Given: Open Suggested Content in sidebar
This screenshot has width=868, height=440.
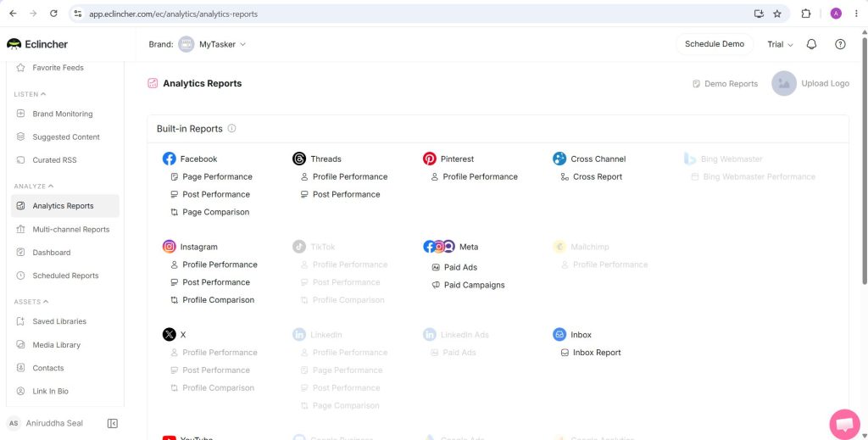Looking at the screenshot, I should (x=64, y=137).
